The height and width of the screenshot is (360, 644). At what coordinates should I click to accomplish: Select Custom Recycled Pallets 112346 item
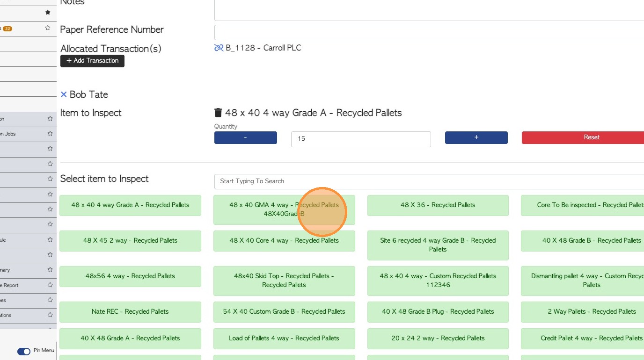coord(438,281)
